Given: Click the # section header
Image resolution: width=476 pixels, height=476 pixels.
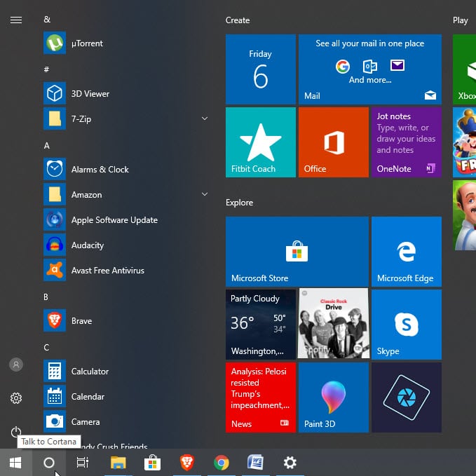Looking at the screenshot, I should [46, 69].
